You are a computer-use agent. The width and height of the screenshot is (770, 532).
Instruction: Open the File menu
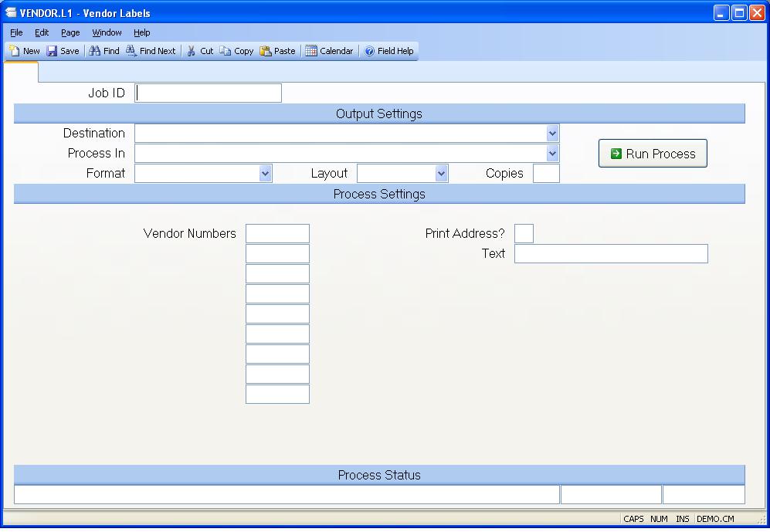pyautogui.click(x=16, y=32)
